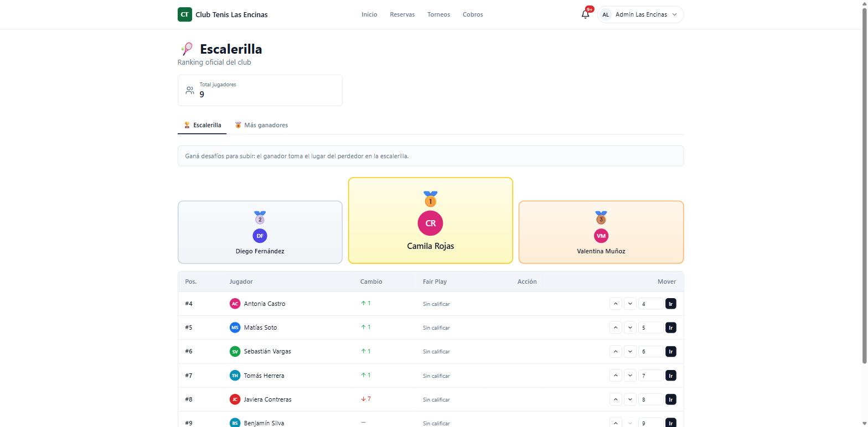This screenshot has width=868, height=427.
Task: Move Antonia Castro up one position
Action: tap(616, 304)
